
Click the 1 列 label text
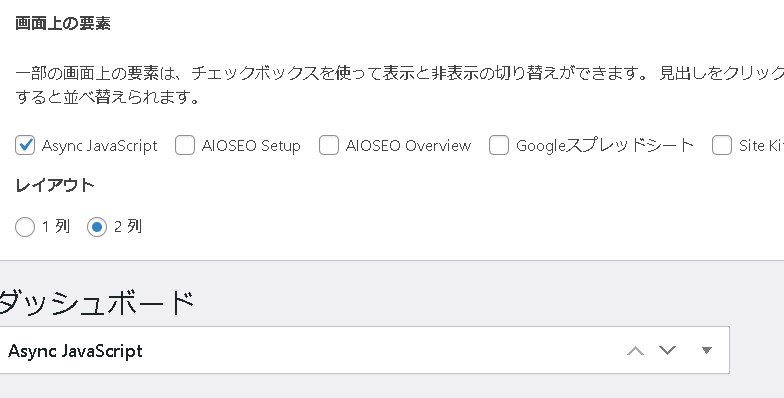(x=56, y=226)
